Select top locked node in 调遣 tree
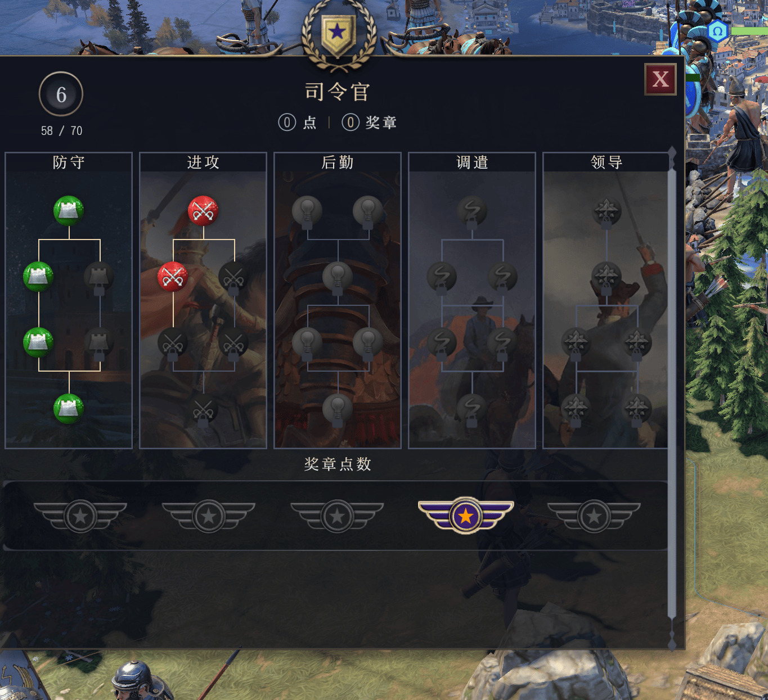 (x=472, y=211)
